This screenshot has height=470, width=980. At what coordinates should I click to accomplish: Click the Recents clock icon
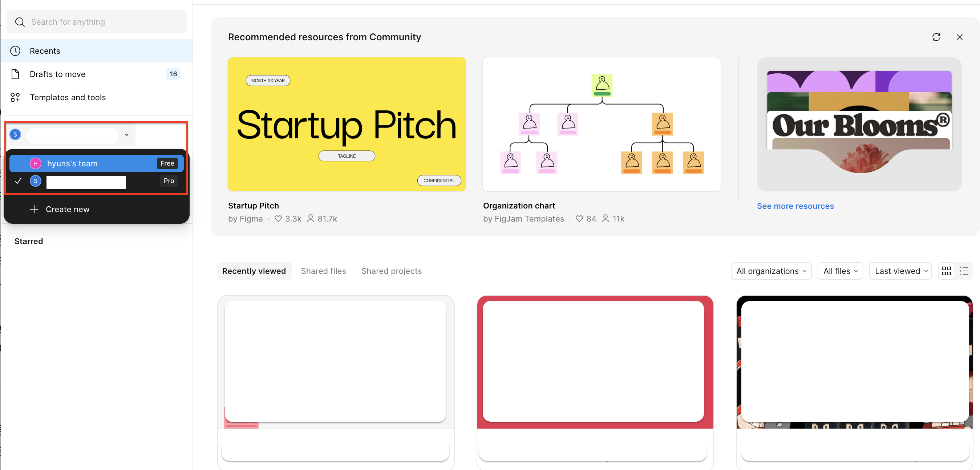(x=15, y=50)
